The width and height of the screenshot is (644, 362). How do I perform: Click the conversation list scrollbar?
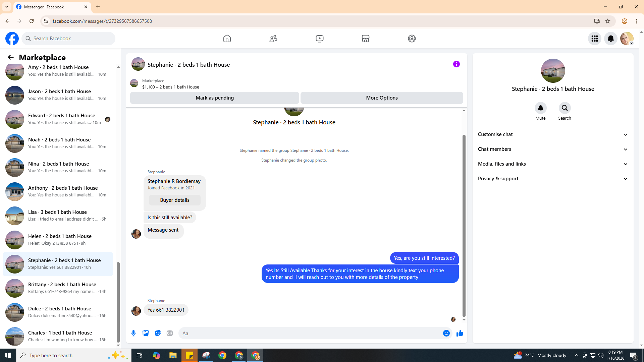(118, 302)
